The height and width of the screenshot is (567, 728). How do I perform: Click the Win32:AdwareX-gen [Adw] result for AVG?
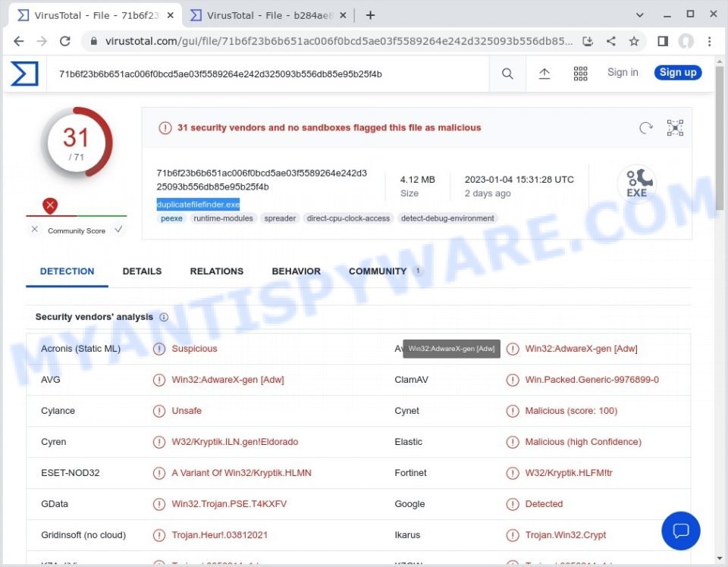click(227, 380)
